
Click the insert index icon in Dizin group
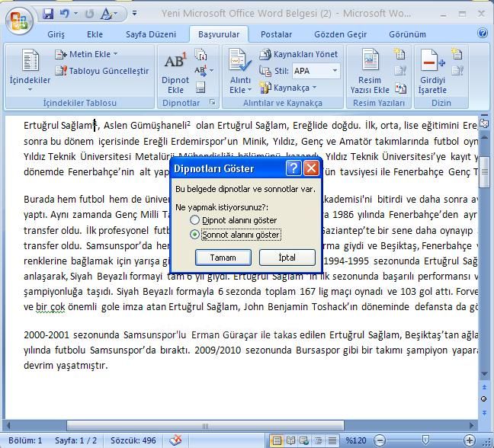(x=457, y=54)
